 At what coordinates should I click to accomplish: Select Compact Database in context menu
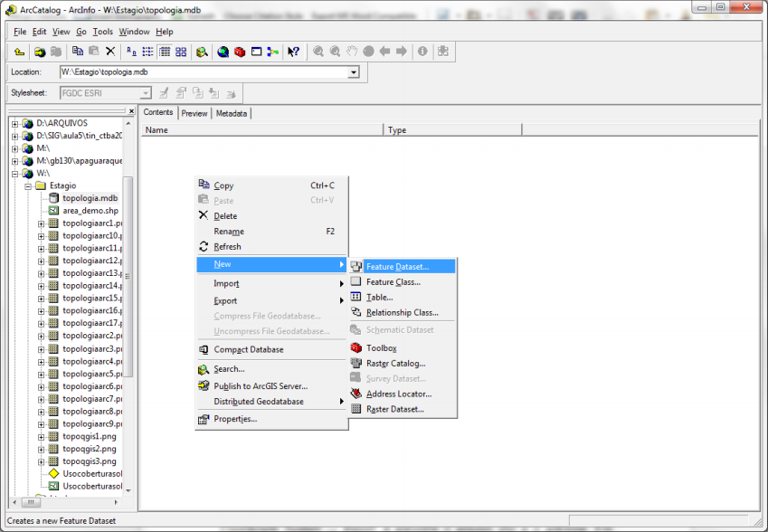[x=272, y=350]
